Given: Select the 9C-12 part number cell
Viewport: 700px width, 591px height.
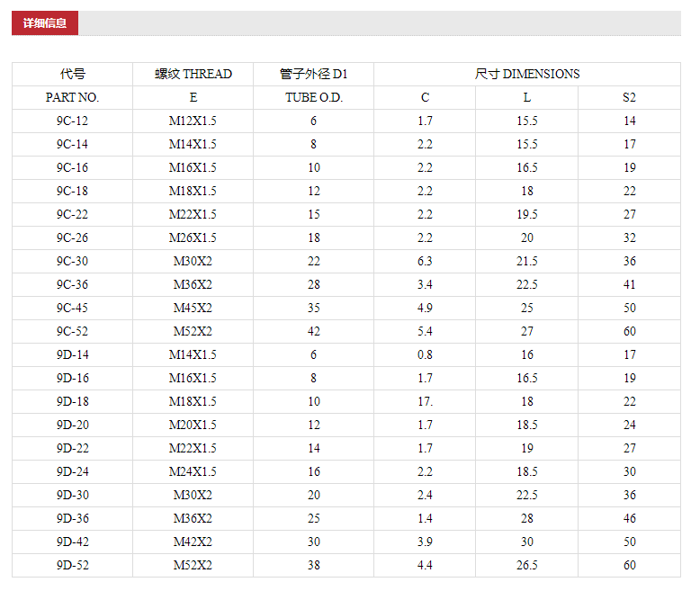Looking at the screenshot, I should [x=72, y=121].
